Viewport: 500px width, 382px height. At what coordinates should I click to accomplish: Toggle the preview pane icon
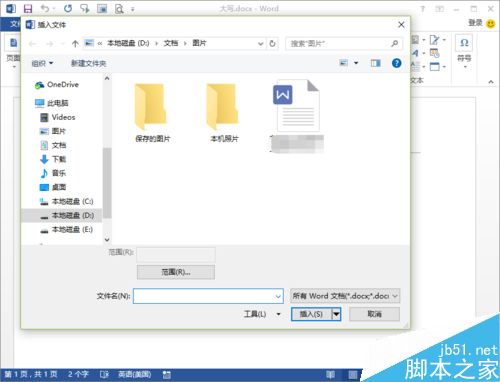tap(376, 63)
